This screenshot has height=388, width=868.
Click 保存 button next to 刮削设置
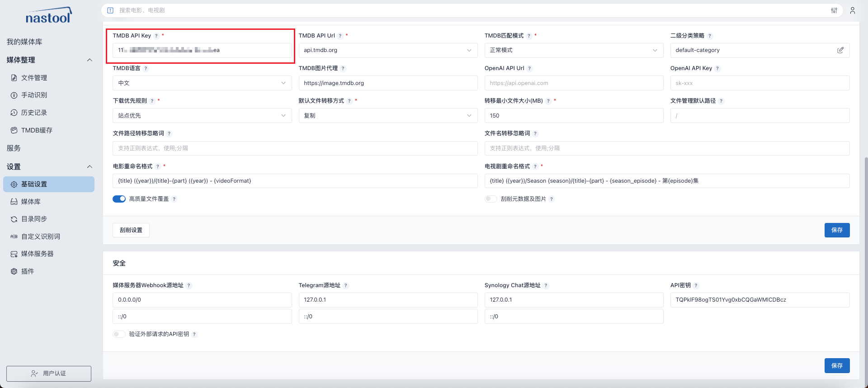click(x=837, y=230)
